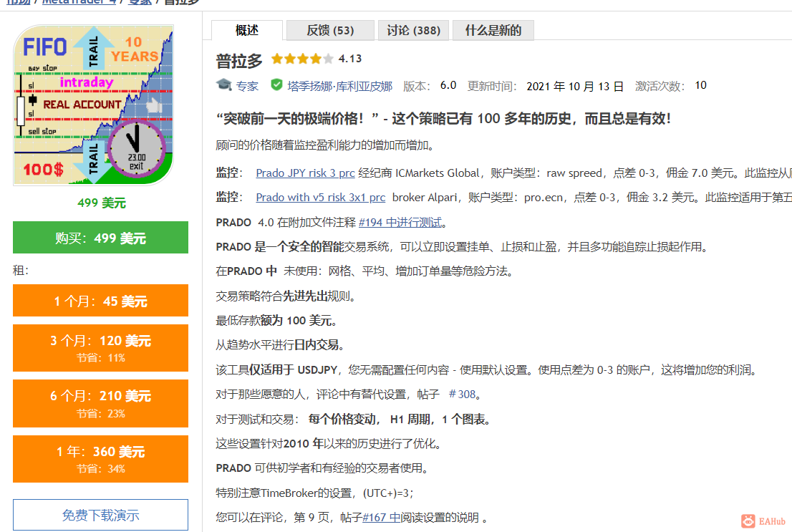The height and width of the screenshot is (532, 792).
Task: Click the line 最低存款额为 100 美元
Action: pos(276,320)
